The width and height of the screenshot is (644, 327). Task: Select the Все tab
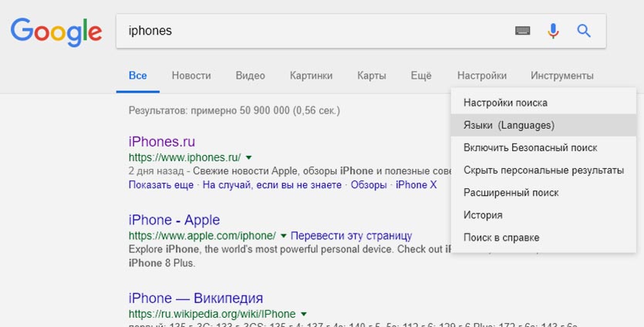click(137, 76)
